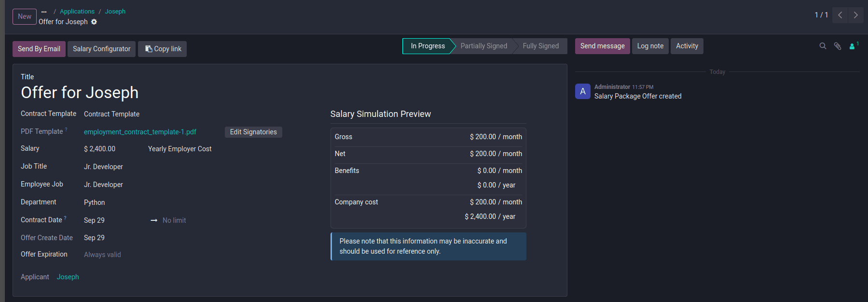
Task: Click Contract Date help question mark
Action: point(65,218)
